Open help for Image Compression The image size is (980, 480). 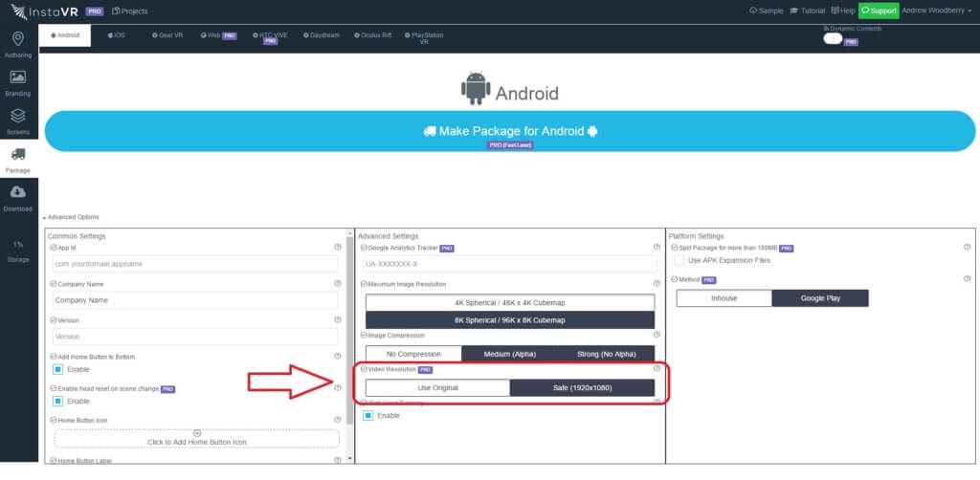657,336
